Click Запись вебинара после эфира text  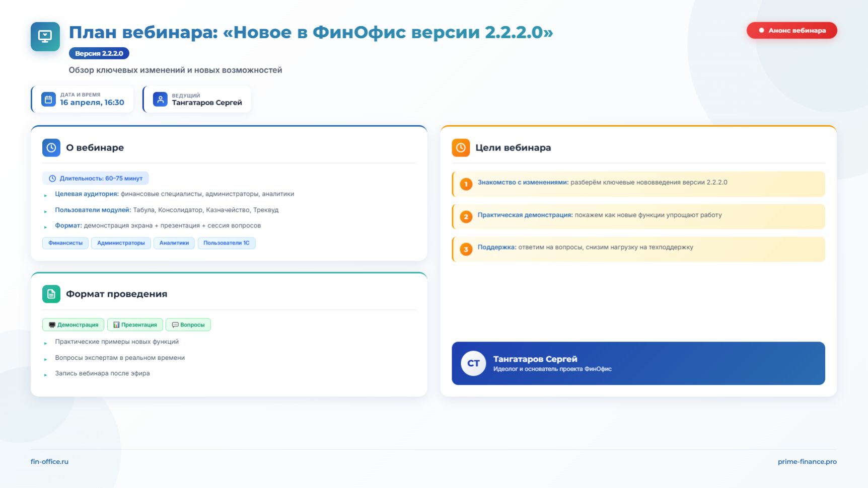[102, 374]
